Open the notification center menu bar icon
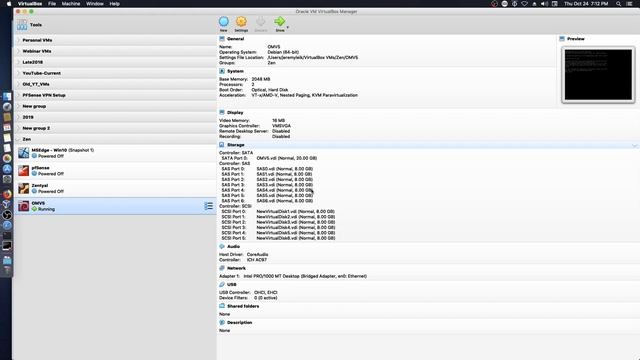The image size is (640, 360). coord(629,4)
